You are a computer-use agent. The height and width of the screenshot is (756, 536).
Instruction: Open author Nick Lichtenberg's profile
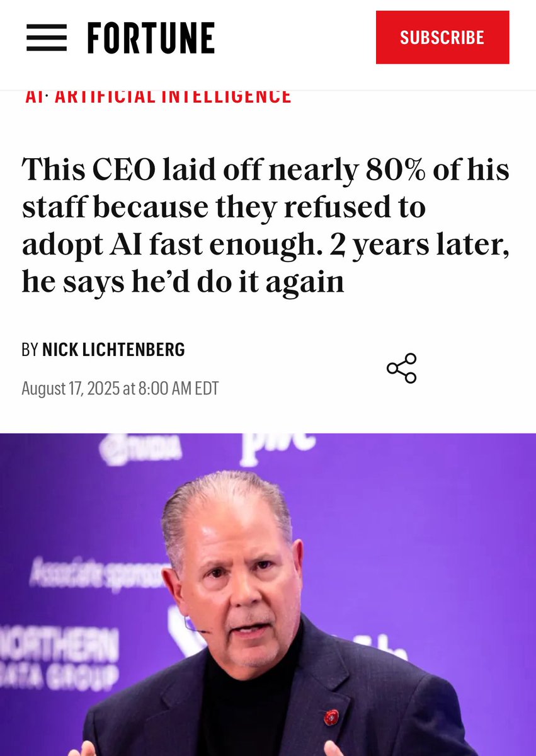point(113,350)
